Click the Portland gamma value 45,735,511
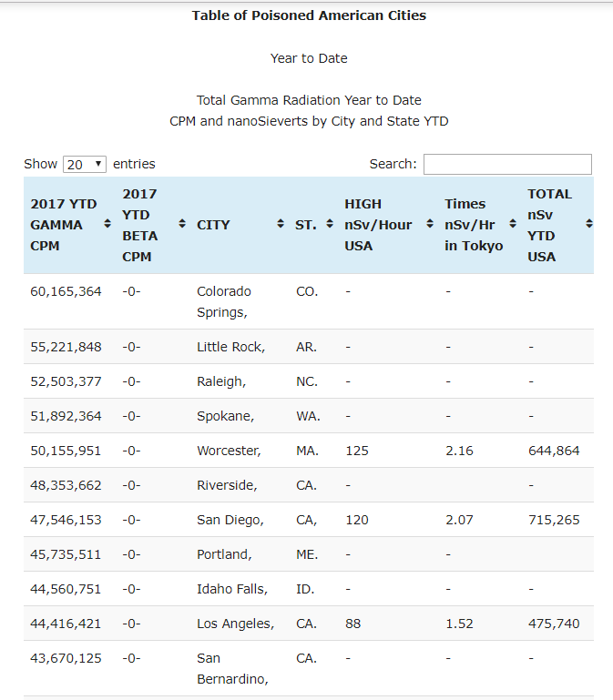 [x=66, y=554]
